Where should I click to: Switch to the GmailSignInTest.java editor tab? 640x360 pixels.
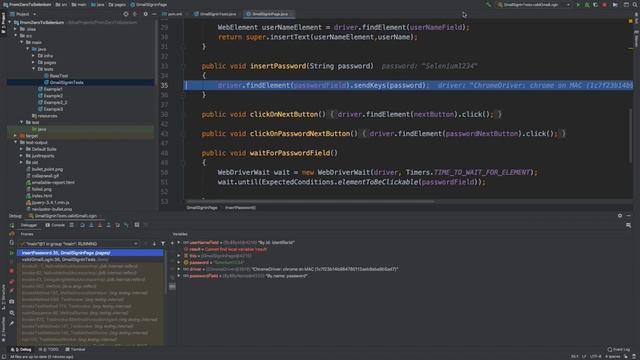215,14
